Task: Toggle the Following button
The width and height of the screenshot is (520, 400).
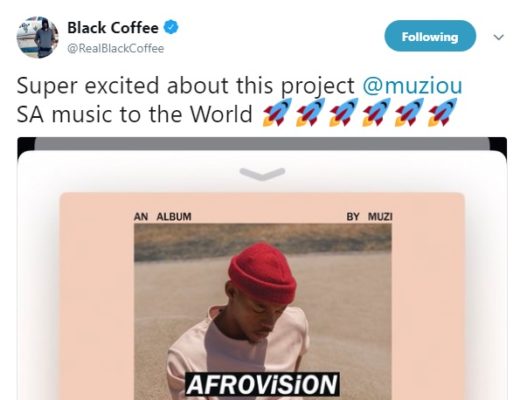Action: pos(430,36)
